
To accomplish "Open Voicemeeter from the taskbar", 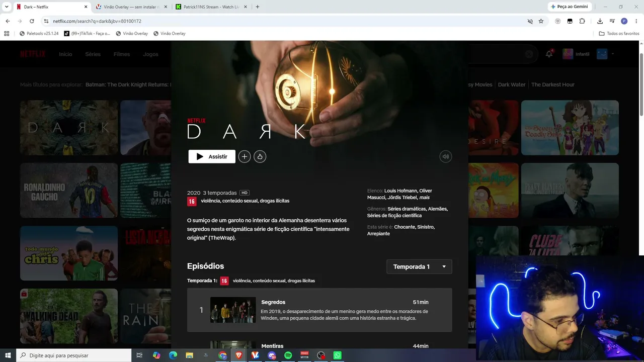I will [x=304, y=355].
